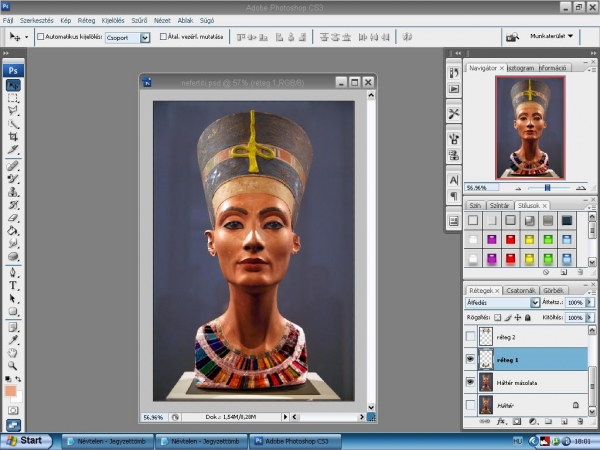Select the Eraser tool

(x=13, y=217)
